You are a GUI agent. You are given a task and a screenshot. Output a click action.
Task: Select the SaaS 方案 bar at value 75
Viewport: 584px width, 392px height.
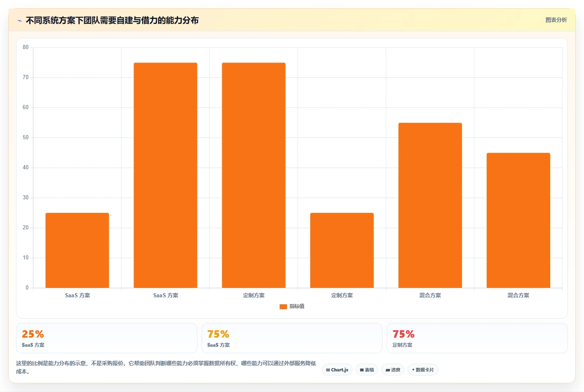(x=165, y=175)
